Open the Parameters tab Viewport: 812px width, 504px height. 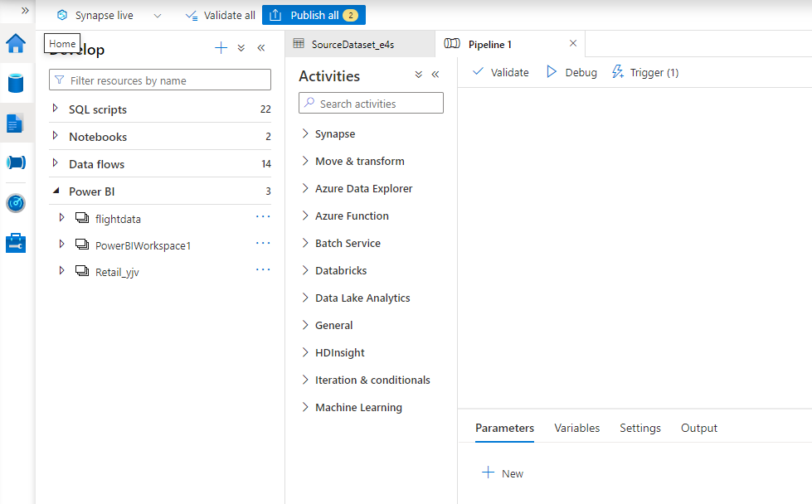coord(504,429)
